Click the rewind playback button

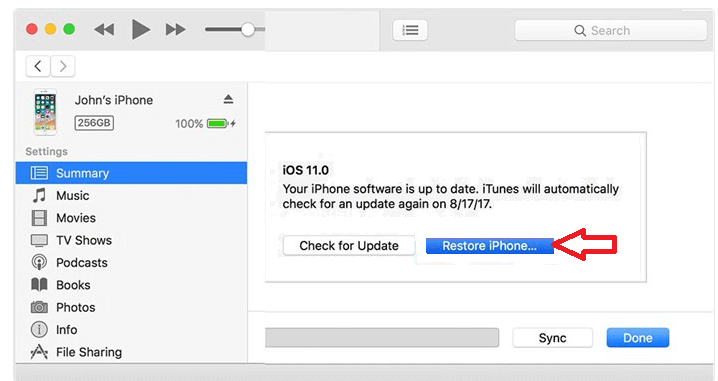point(104,30)
